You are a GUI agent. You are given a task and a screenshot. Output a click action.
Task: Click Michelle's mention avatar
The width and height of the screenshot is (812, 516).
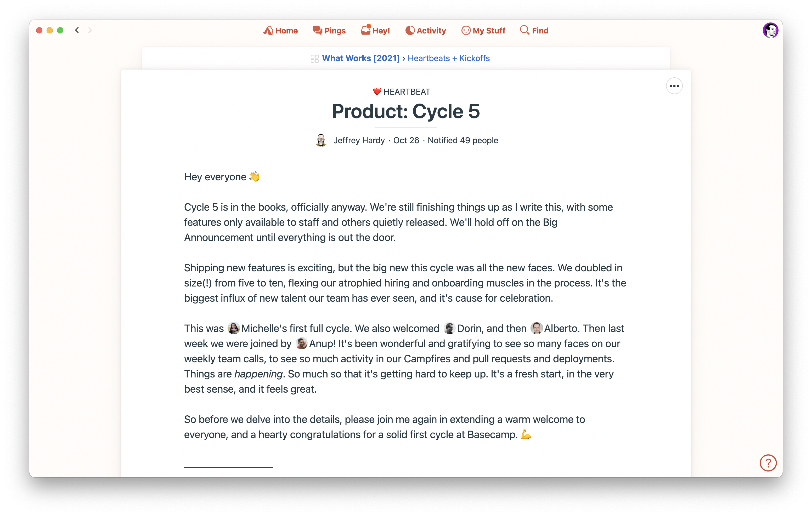tap(233, 328)
